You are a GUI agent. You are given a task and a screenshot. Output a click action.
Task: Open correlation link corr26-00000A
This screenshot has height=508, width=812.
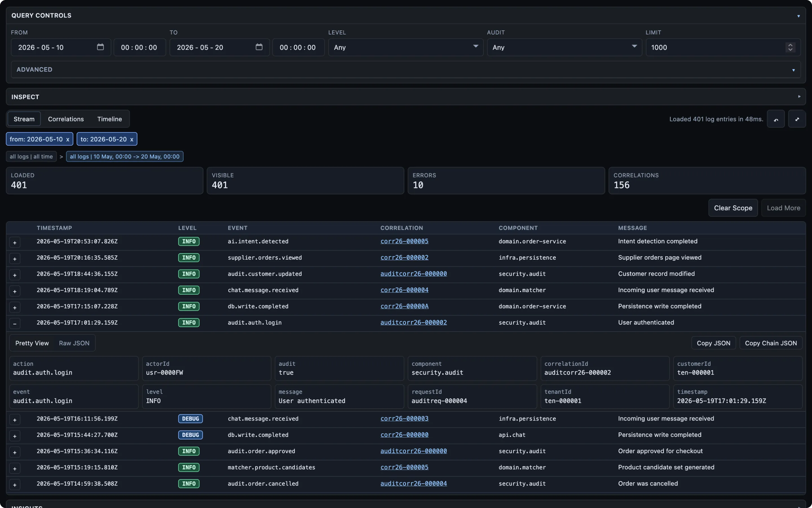pos(404,306)
